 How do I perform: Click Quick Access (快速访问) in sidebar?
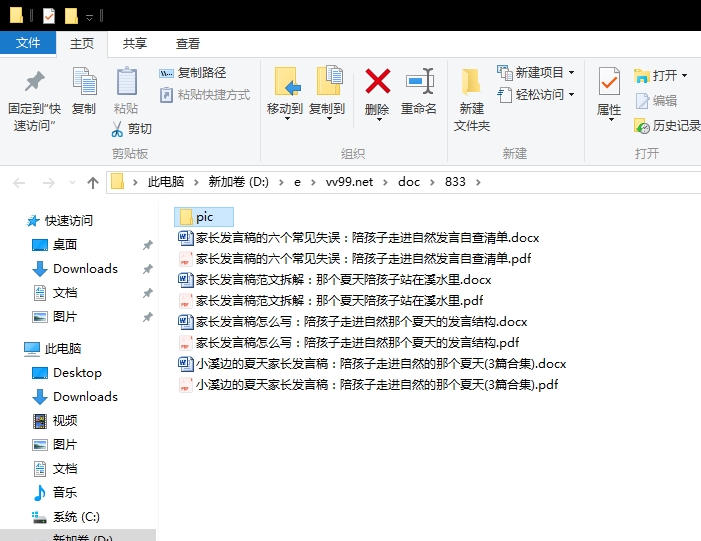[59, 220]
